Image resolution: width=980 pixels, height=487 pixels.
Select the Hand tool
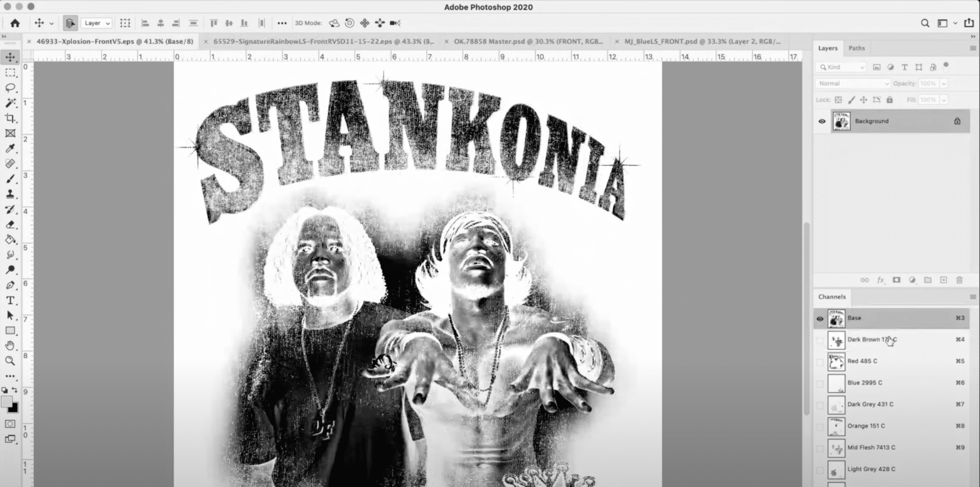(x=10, y=346)
